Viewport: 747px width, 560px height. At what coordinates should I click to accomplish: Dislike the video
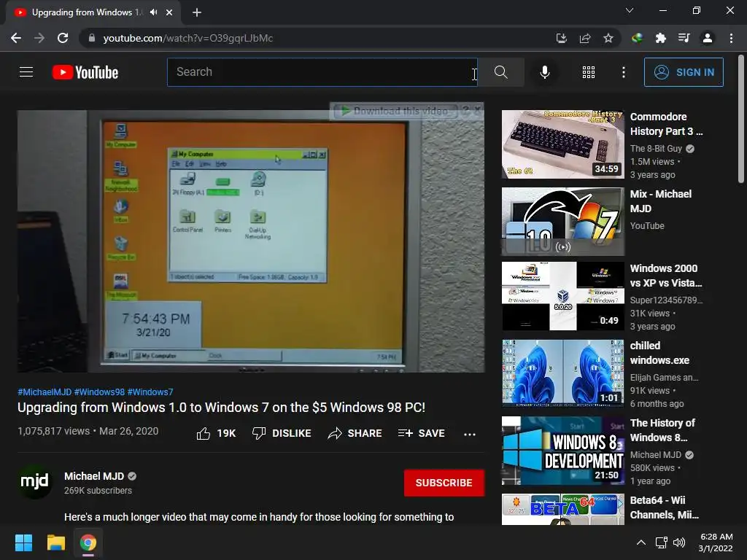click(x=282, y=433)
